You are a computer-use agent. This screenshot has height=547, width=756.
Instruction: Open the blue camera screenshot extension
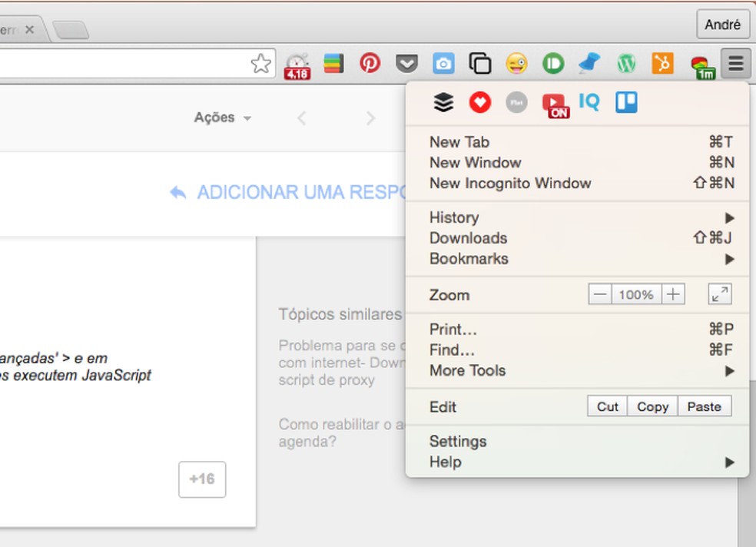(x=443, y=64)
